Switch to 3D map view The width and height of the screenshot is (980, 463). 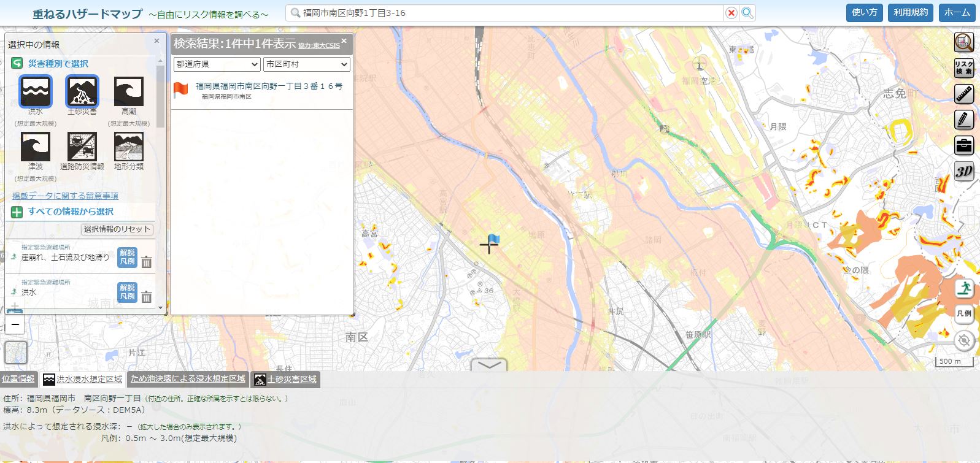click(x=964, y=172)
